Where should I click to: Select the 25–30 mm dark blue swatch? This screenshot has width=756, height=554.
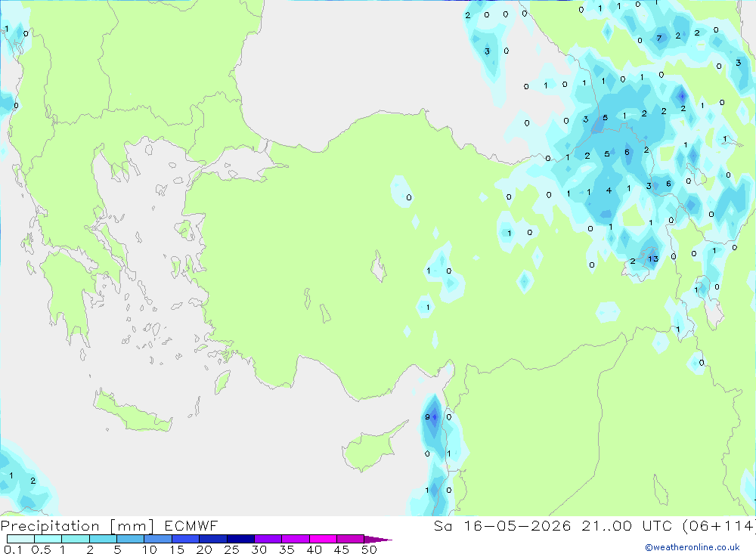click(x=240, y=539)
